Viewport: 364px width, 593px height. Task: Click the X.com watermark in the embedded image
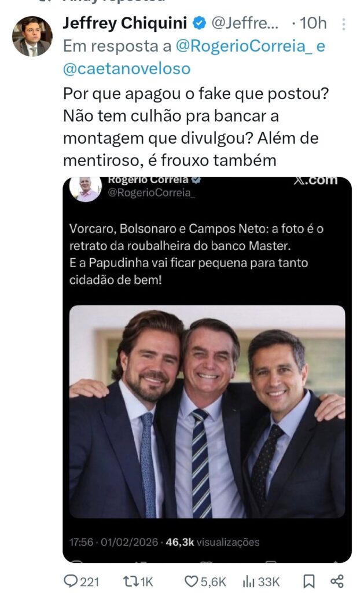coord(315,181)
